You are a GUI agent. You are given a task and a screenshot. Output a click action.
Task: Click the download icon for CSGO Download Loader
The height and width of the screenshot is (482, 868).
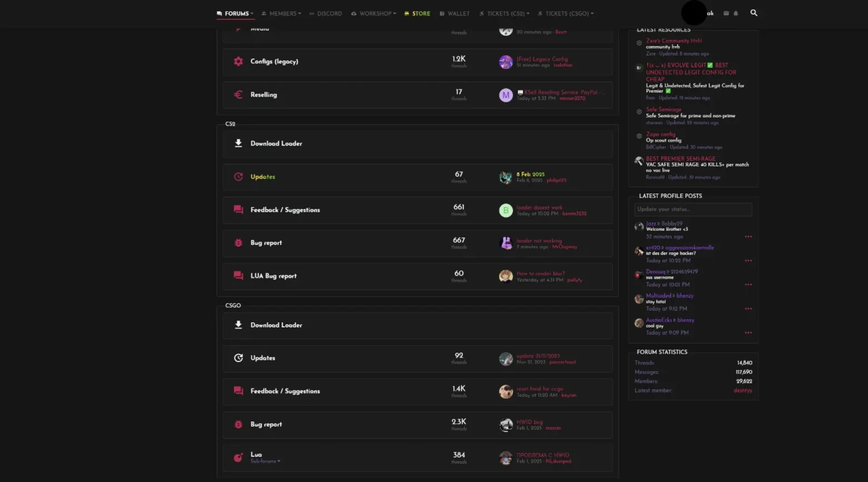pos(238,325)
